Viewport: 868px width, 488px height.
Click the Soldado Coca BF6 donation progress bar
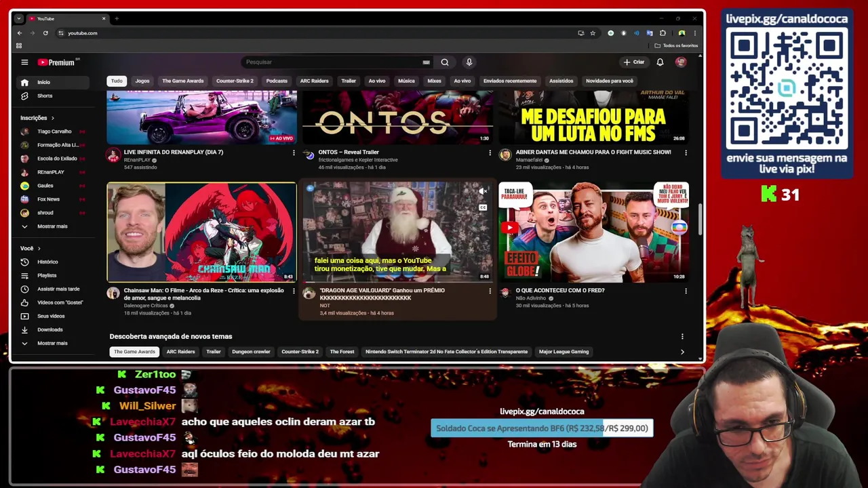point(542,428)
